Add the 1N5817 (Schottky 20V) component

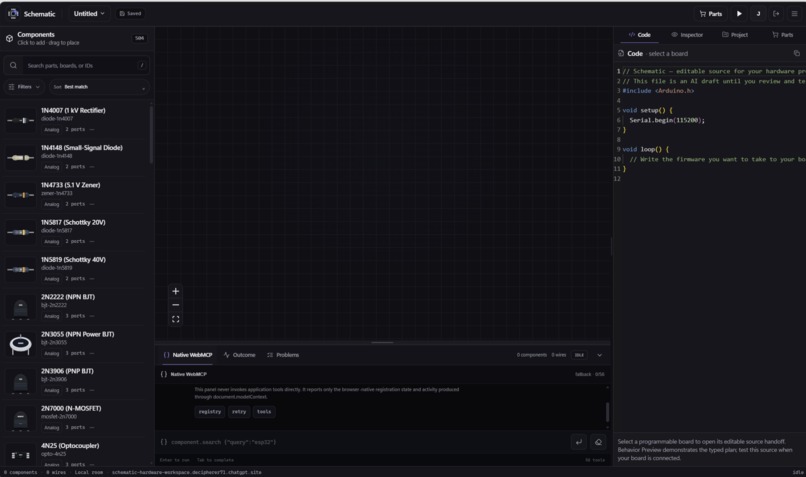[77, 232]
